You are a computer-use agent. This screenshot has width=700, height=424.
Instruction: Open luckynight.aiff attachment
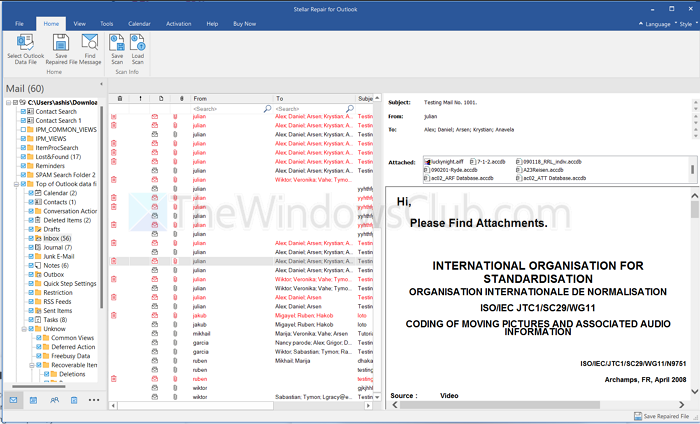[x=444, y=162]
